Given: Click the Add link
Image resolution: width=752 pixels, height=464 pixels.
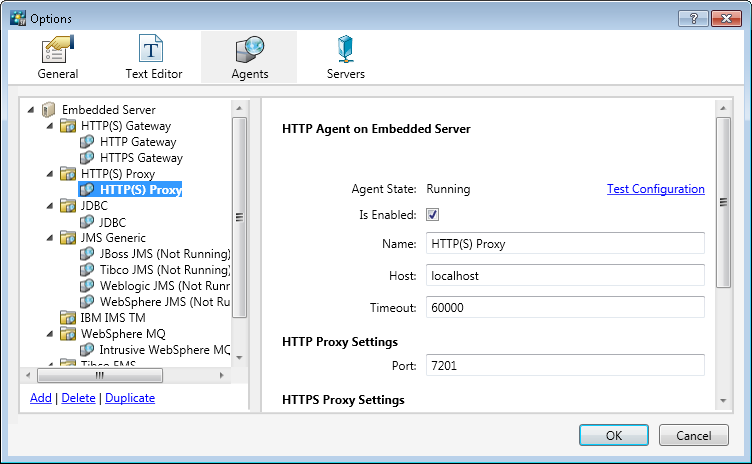Looking at the screenshot, I should (x=40, y=398).
